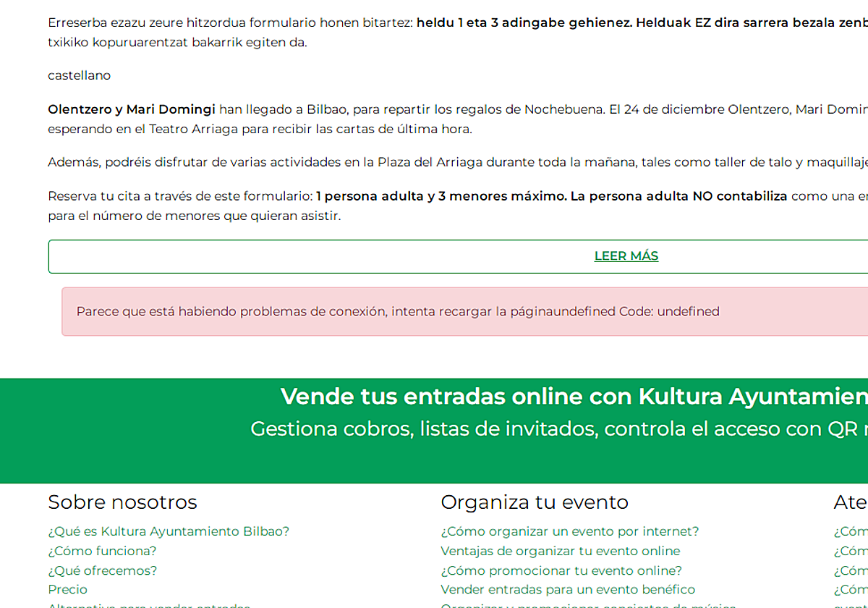
Task: Click the reservation form instructions paragraph
Action: coord(434,205)
